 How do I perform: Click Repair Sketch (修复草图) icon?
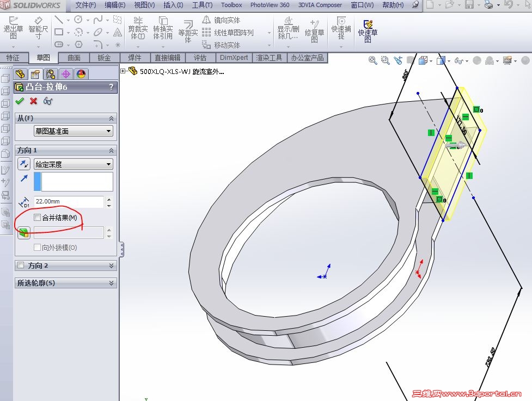coord(315,23)
